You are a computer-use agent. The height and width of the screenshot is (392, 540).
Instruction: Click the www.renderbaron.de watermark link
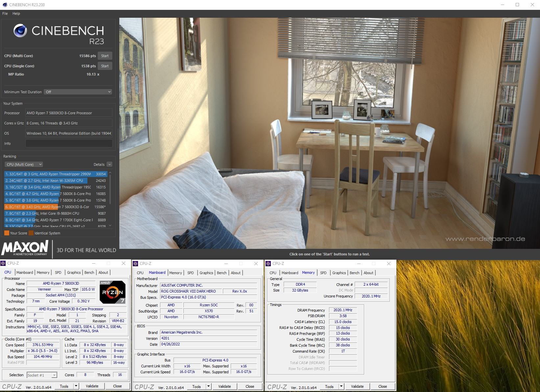coord(485,239)
